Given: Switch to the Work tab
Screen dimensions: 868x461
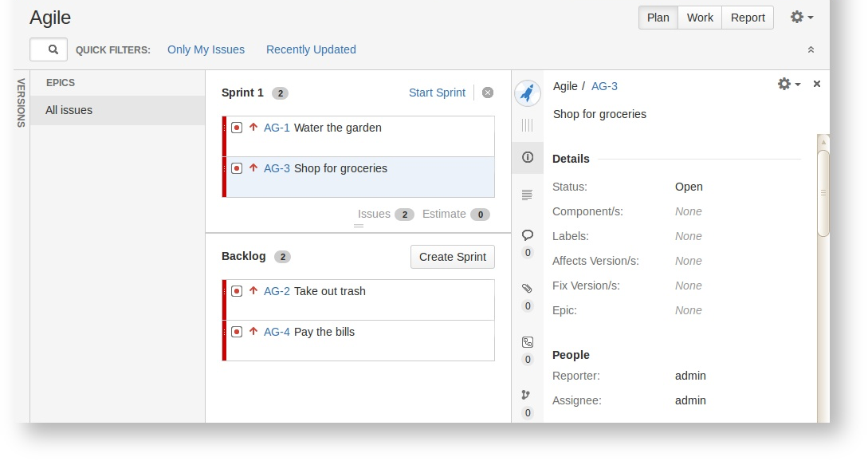Looking at the screenshot, I should coord(700,18).
